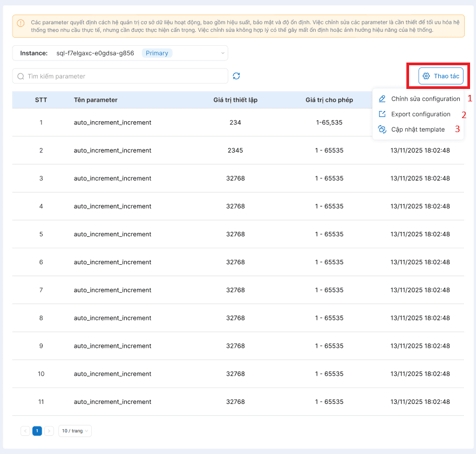The image size is (476, 454).
Task: Click the export icon beside Export configuration
Action: (382, 114)
